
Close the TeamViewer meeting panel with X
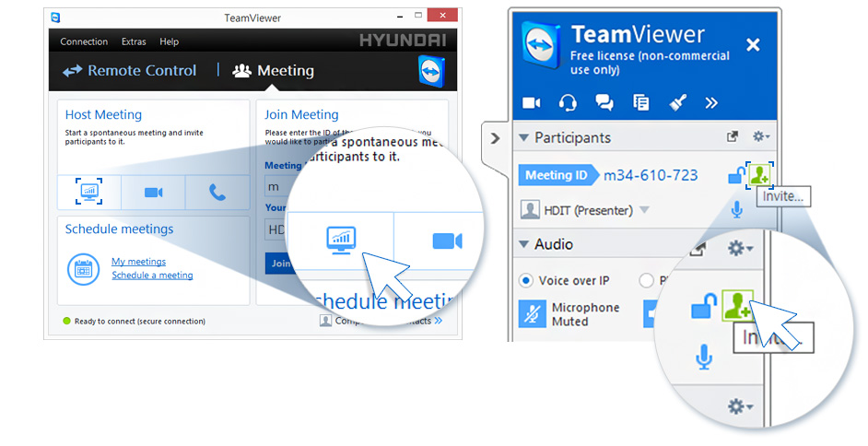click(x=753, y=44)
